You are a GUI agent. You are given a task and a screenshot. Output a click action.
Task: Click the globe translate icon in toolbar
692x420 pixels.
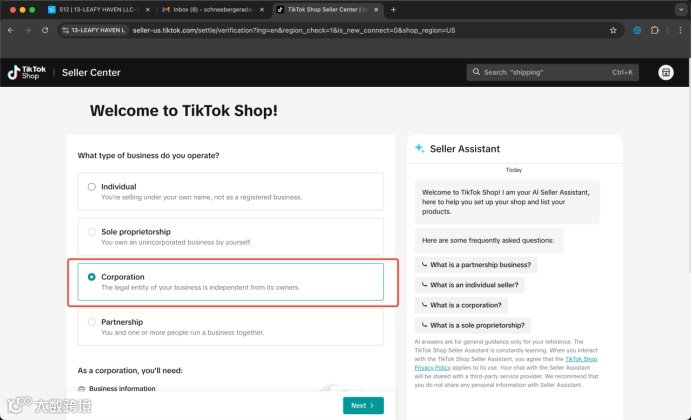(637, 30)
